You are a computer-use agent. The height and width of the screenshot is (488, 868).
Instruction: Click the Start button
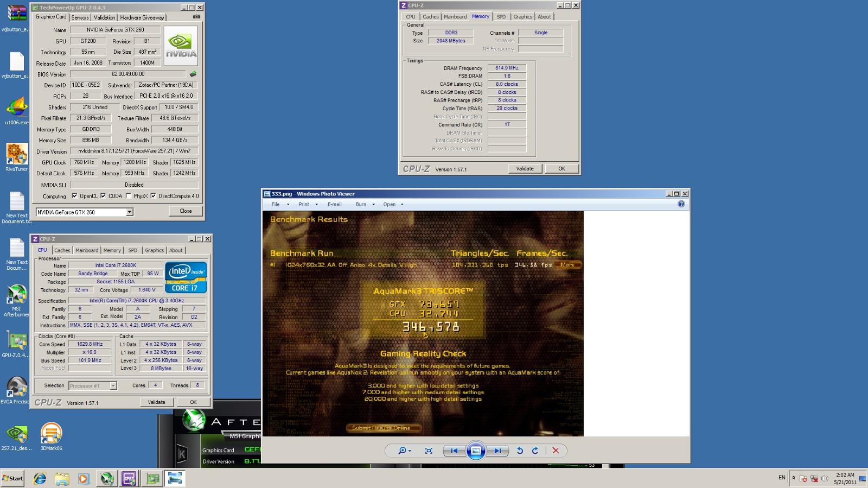[12, 478]
